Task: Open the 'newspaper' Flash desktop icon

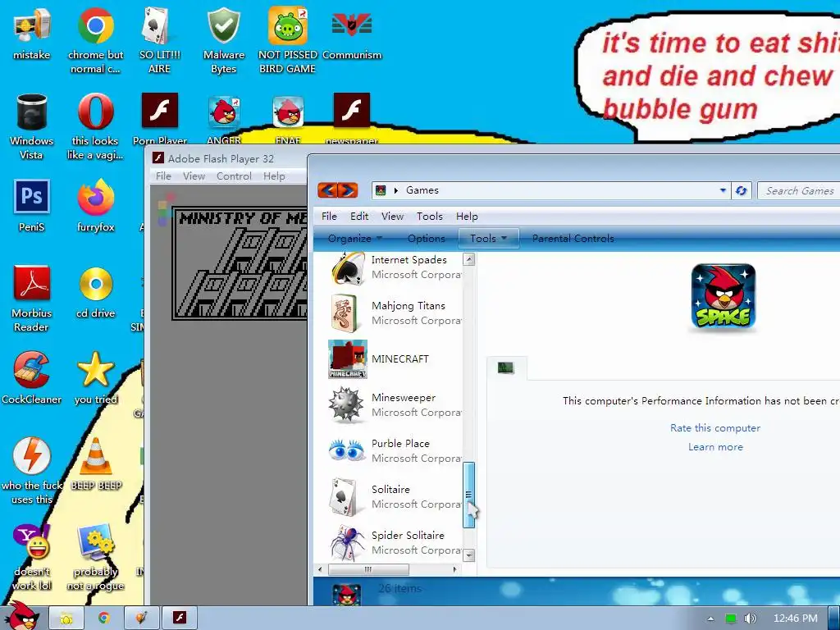Action: (352, 119)
